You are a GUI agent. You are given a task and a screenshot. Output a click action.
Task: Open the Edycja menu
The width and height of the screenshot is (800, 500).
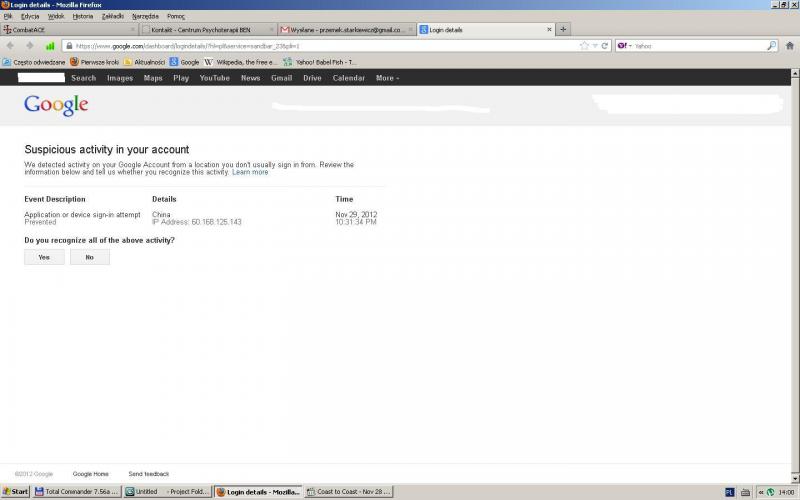click(x=30, y=16)
